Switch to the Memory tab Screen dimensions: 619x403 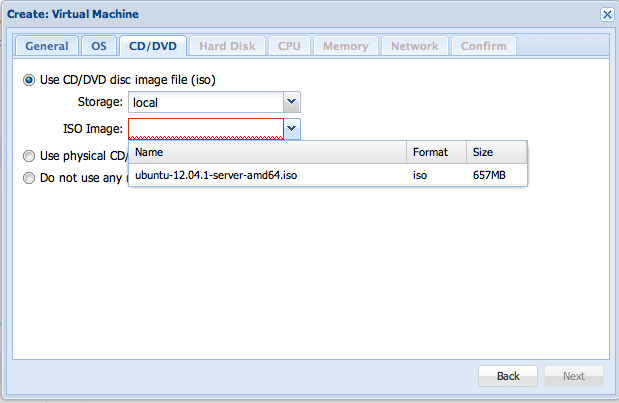coord(345,46)
